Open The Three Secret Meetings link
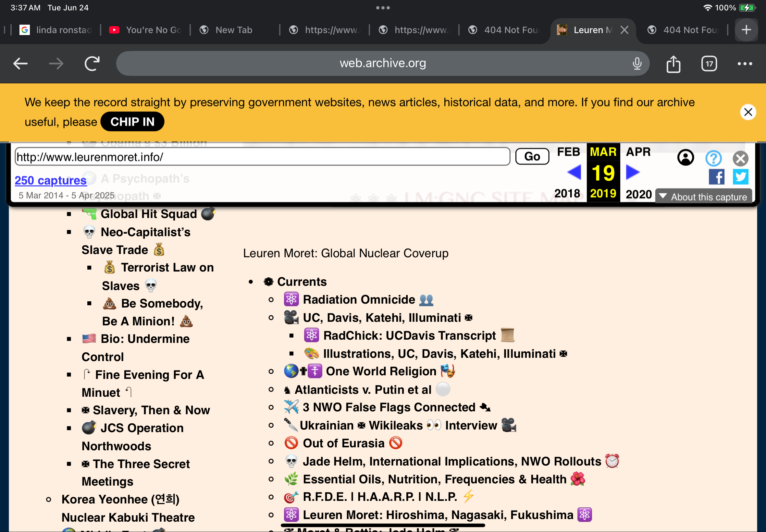Viewport: 766px width, 532px height. (x=136, y=473)
